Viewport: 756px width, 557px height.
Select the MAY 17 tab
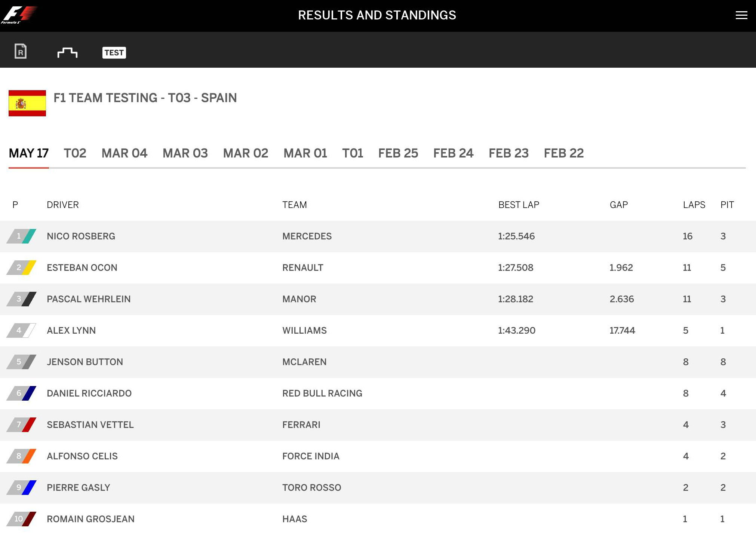tap(29, 153)
